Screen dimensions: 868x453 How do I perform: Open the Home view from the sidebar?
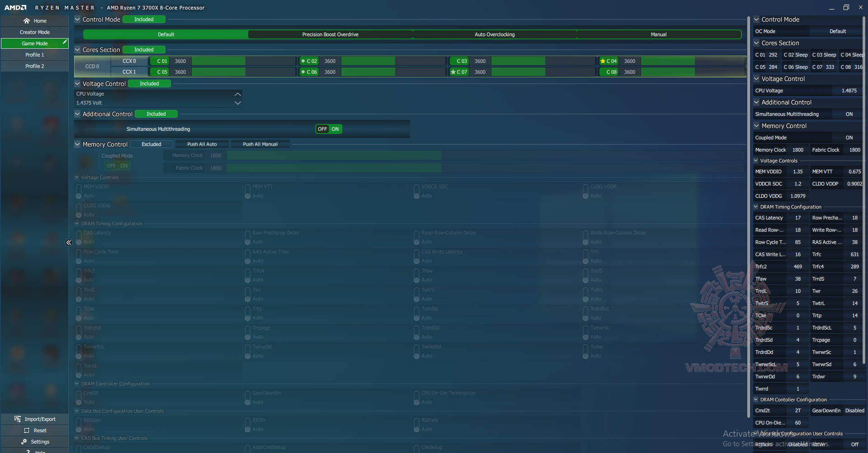coord(34,21)
